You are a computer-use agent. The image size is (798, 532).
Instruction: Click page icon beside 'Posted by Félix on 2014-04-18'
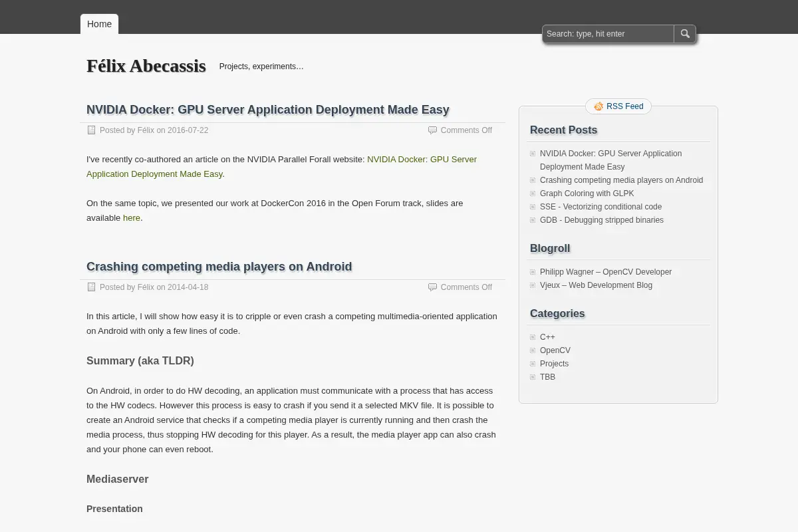(x=92, y=287)
